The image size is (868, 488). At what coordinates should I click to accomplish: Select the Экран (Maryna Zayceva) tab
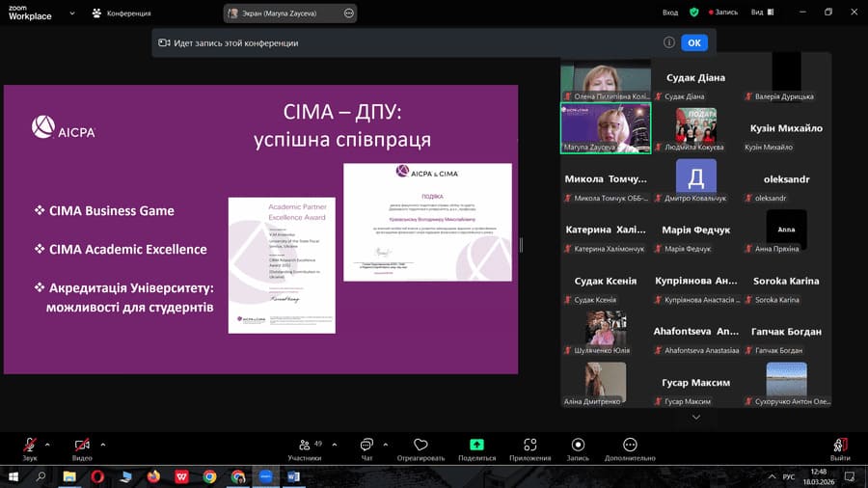point(279,13)
